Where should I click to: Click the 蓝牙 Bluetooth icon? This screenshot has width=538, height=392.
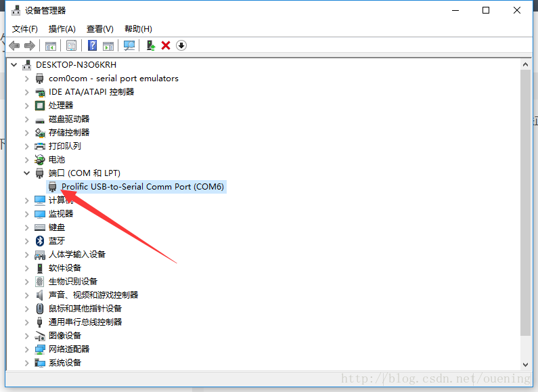(40, 241)
